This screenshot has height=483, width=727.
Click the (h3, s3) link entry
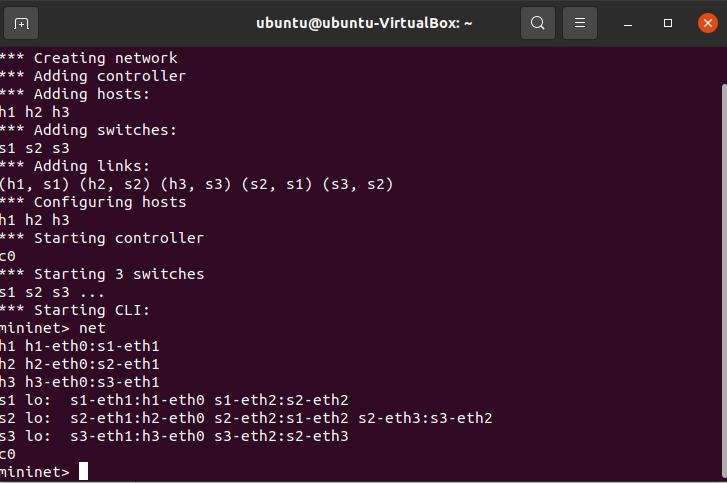tap(196, 184)
